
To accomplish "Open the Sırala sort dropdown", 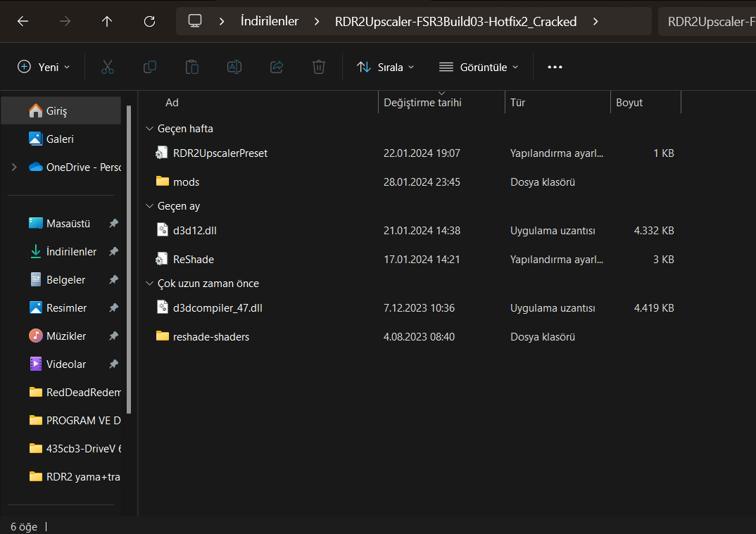I will [386, 67].
